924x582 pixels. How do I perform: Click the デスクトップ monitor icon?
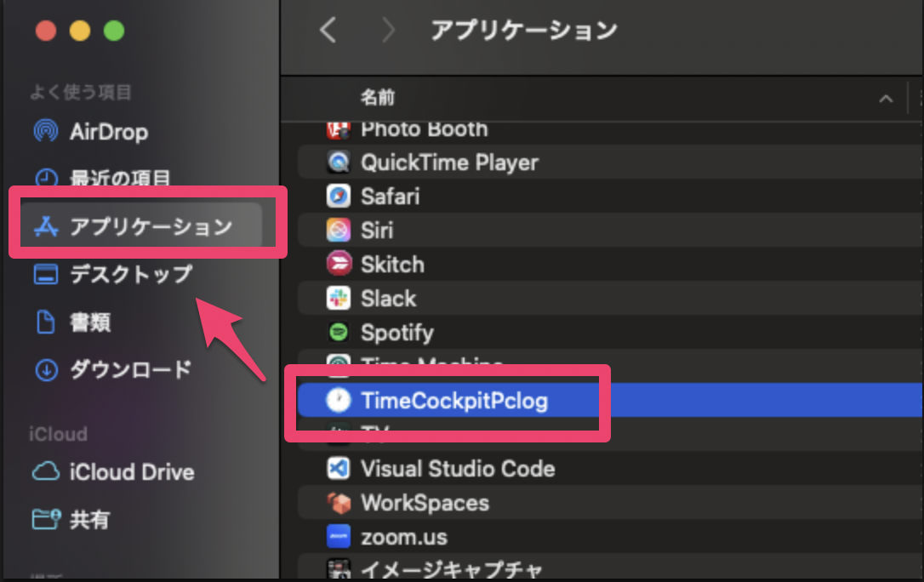point(46,275)
